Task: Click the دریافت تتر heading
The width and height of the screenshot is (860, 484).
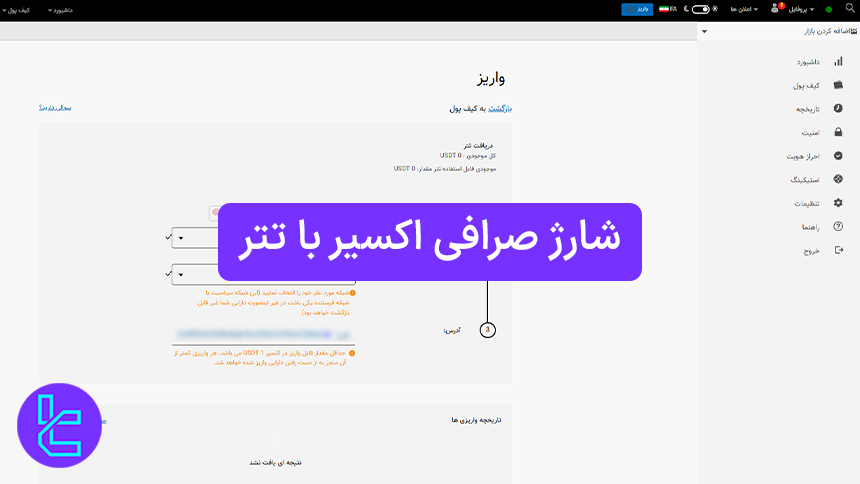Action: tap(478, 145)
